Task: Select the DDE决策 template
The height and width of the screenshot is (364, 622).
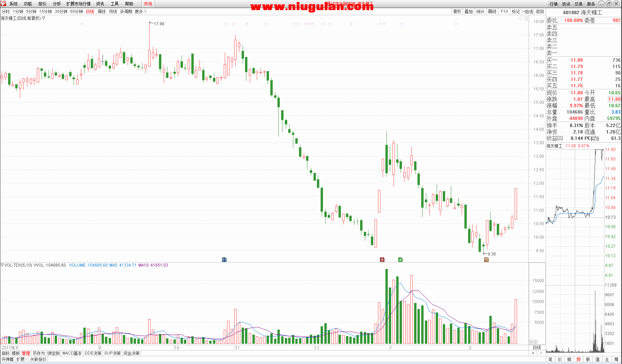Action: pyautogui.click(x=93, y=353)
